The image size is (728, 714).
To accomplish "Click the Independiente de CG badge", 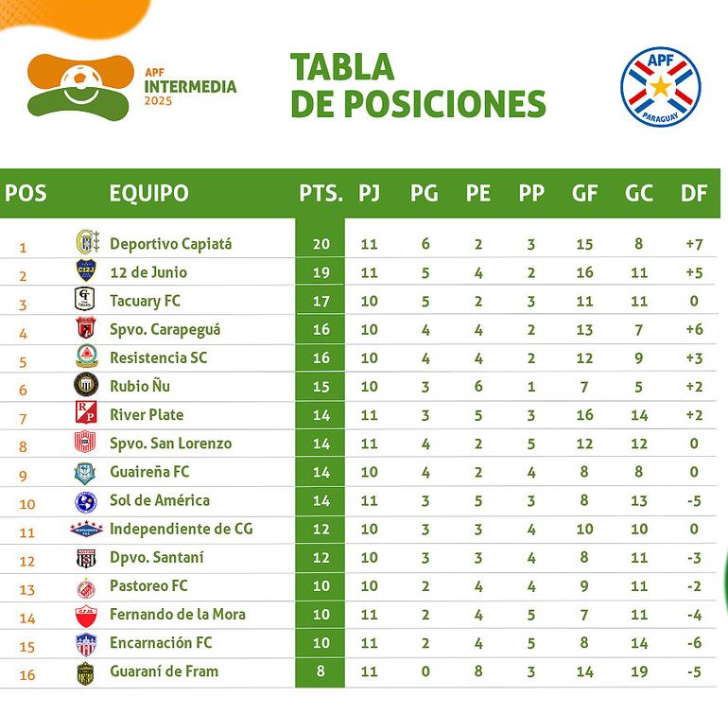I will [86, 529].
